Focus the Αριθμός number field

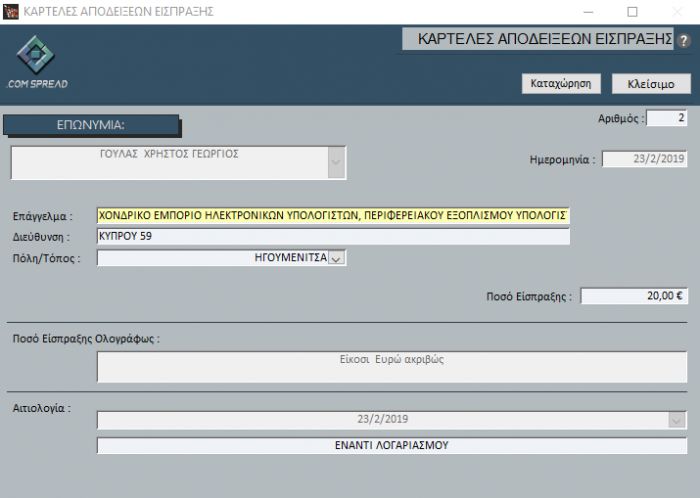pos(666,118)
